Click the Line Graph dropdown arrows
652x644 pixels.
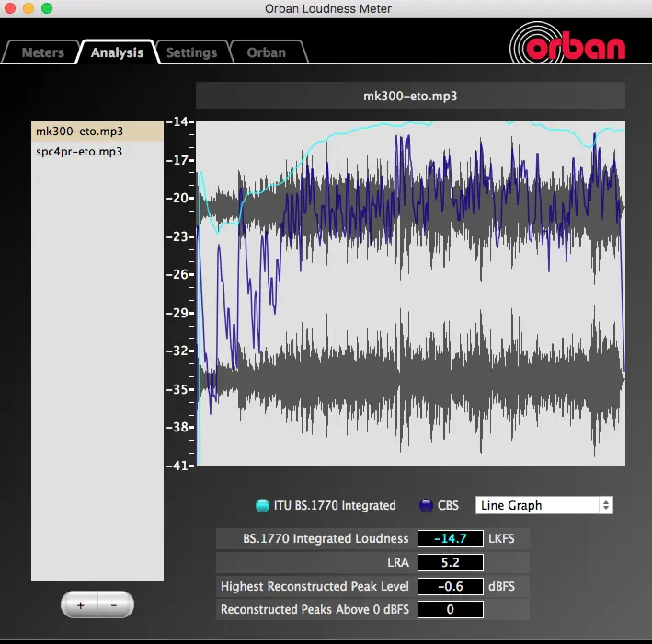coord(605,505)
